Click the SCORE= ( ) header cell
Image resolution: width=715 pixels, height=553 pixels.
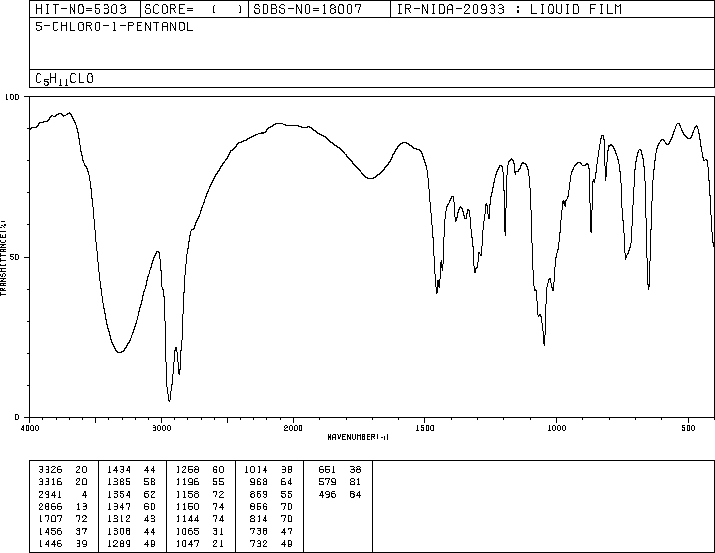(194, 9)
